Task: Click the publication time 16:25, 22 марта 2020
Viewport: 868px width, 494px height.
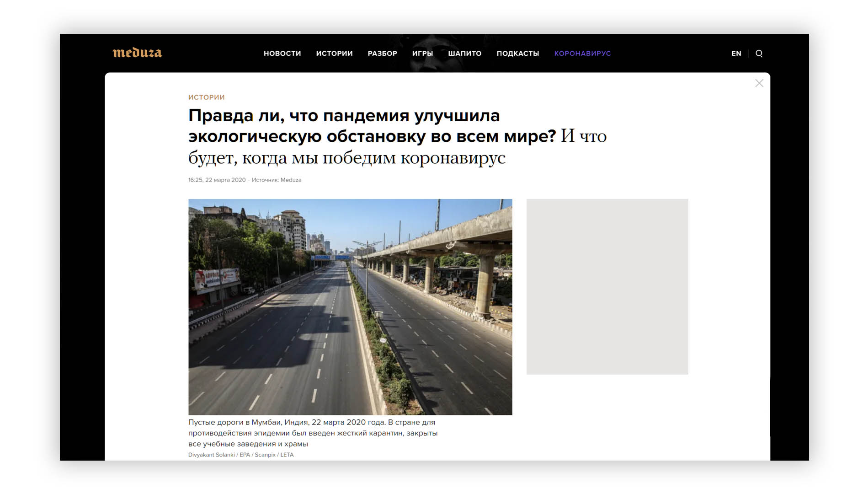Action: coord(217,180)
